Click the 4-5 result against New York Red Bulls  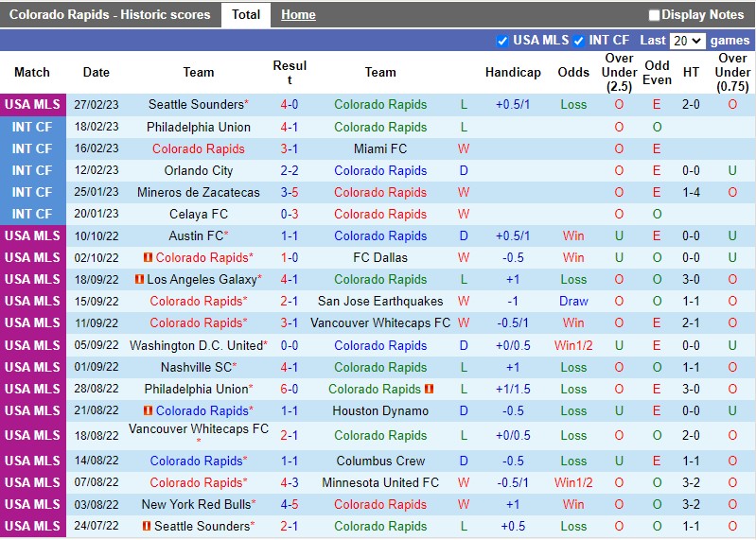290,504
